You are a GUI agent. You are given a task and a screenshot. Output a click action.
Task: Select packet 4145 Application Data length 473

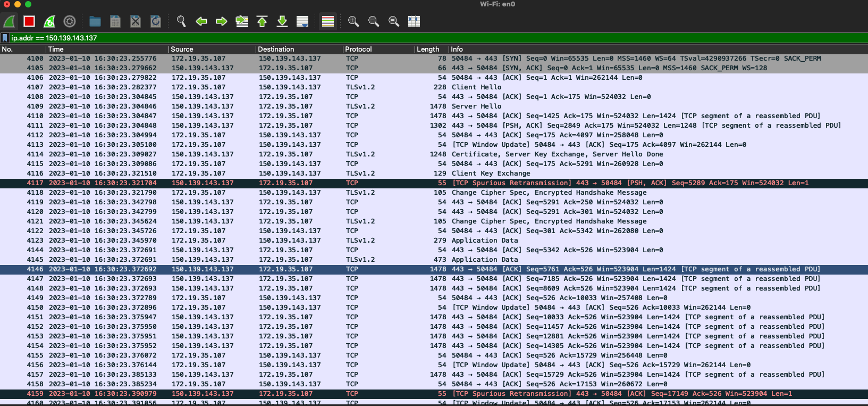434,260
